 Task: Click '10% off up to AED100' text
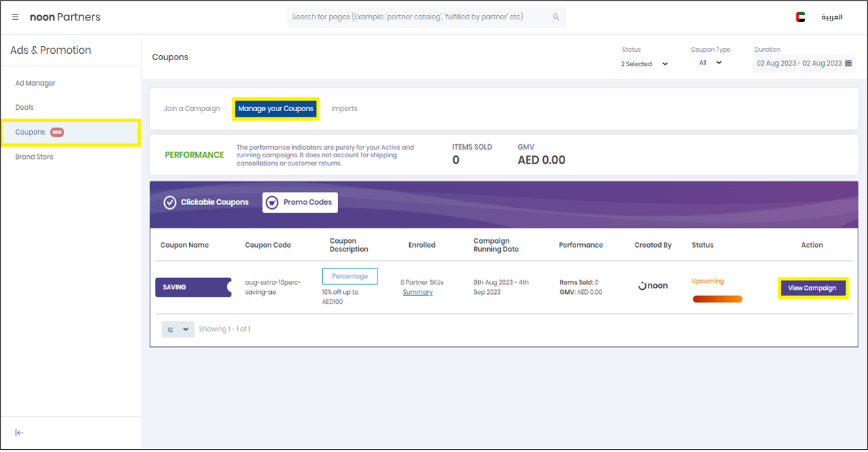click(340, 297)
